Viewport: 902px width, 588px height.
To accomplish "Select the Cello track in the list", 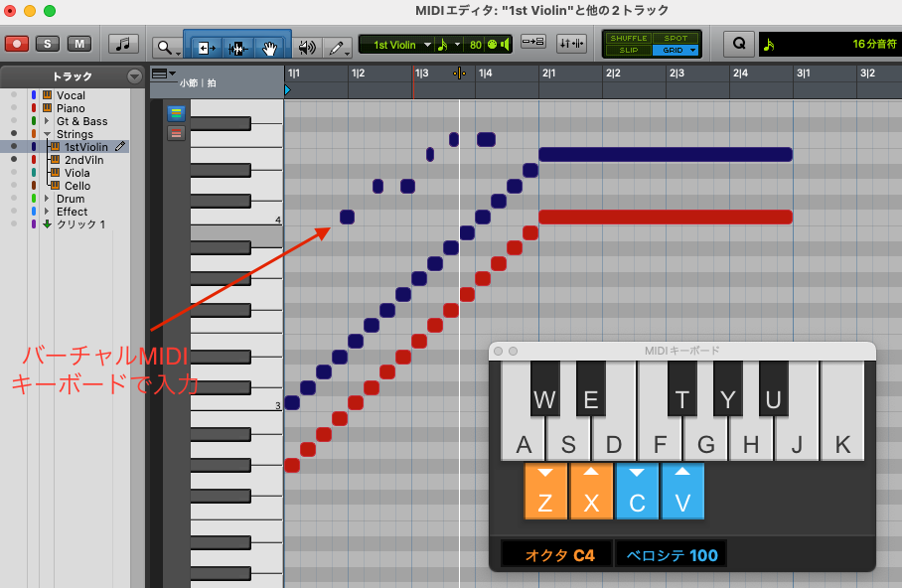I will pos(77,186).
